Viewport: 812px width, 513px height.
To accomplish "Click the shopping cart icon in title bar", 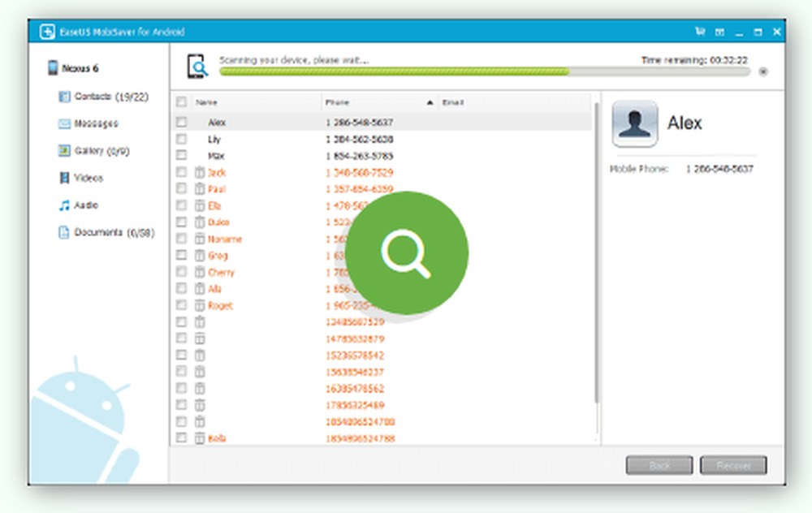I will click(x=700, y=32).
